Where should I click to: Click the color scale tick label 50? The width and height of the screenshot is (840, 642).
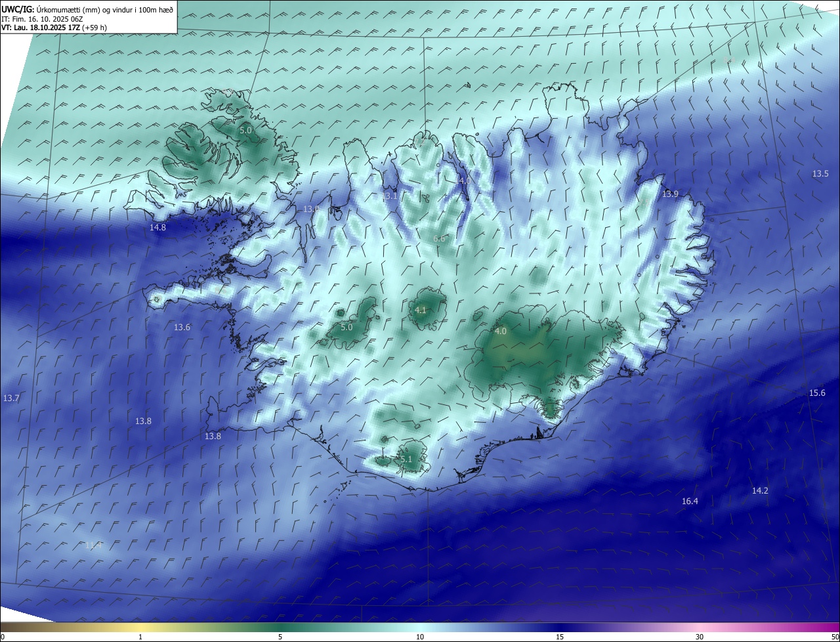pos(835,637)
